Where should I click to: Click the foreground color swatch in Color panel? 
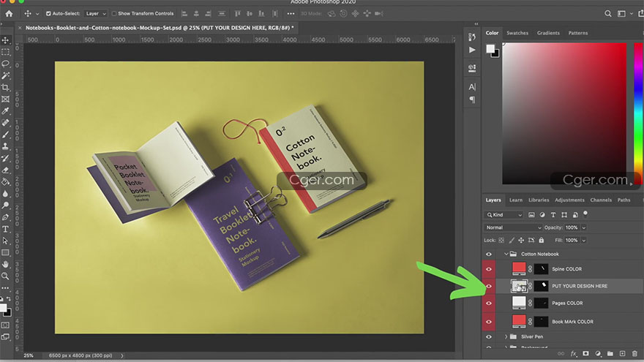coord(490,49)
